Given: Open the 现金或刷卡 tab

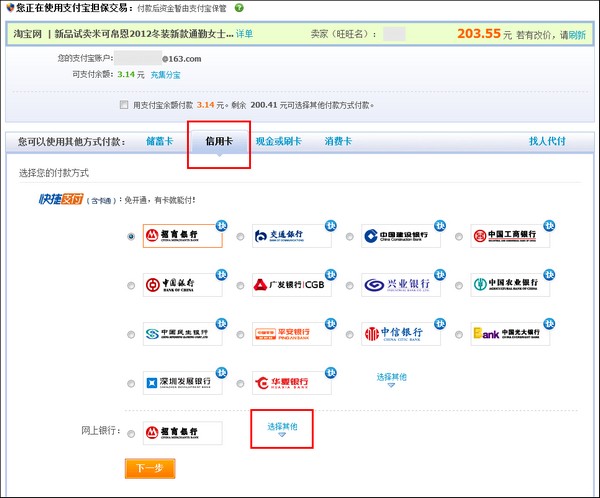Looking at the screenshot, I should 278,142.
